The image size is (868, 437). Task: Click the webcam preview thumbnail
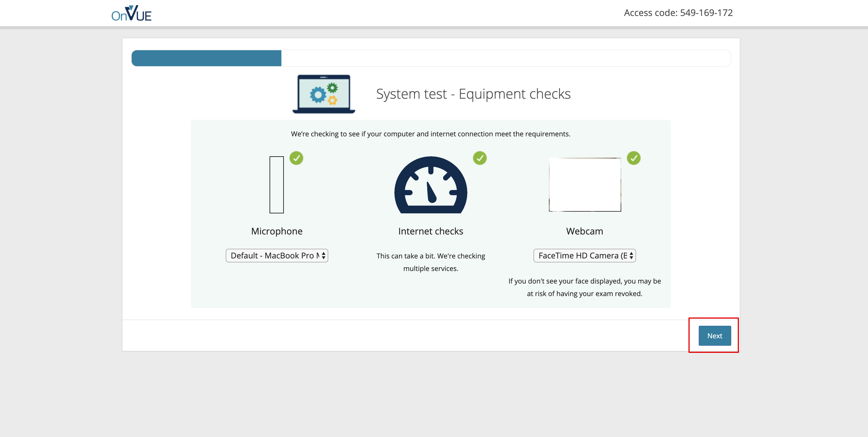coord(585,185)
